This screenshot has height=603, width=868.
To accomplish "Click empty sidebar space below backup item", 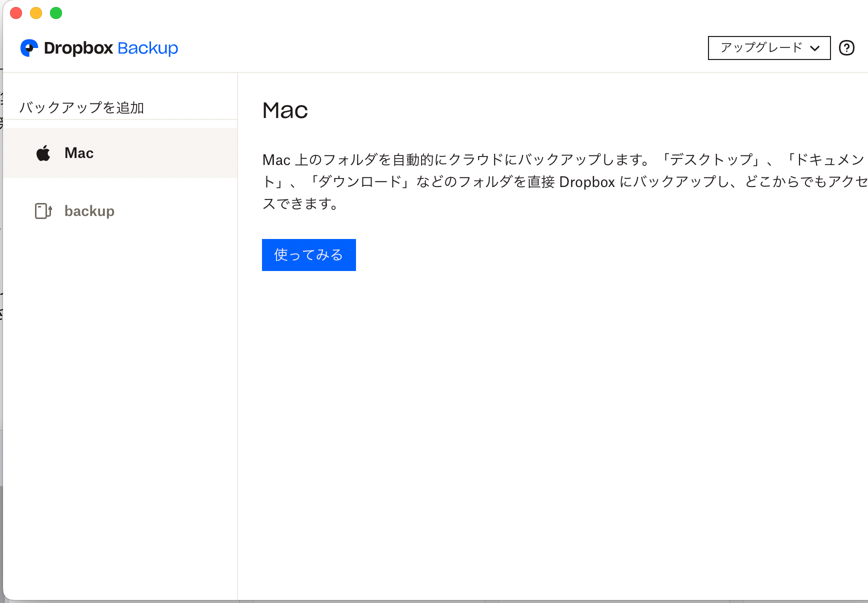I will click(120, 400).
